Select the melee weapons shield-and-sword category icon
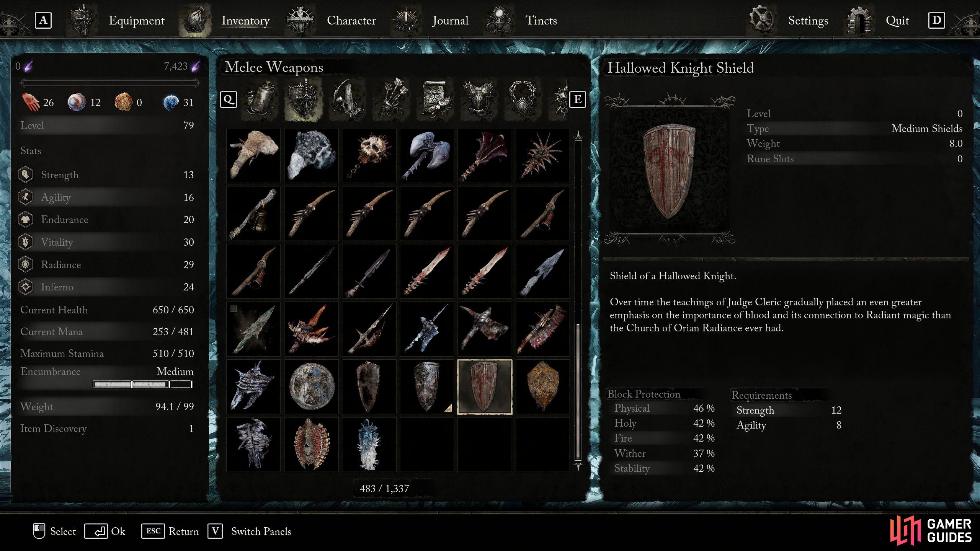The width and height of the screenshot is (980, 551). 304,99
